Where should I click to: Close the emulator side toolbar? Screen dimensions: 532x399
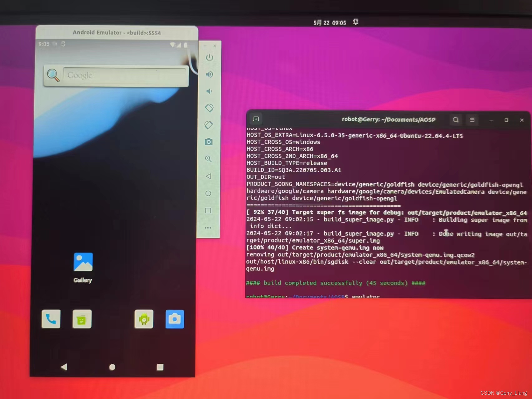click(x=215, y=46)
